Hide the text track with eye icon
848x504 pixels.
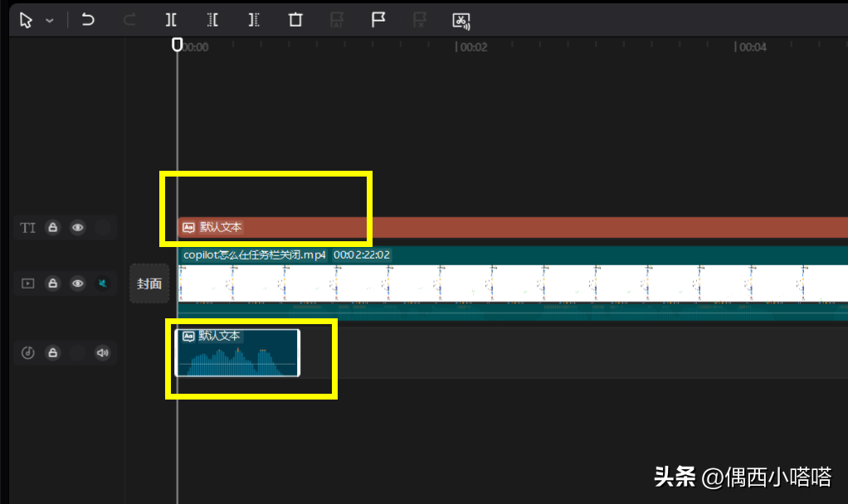(x=78, y=227)
